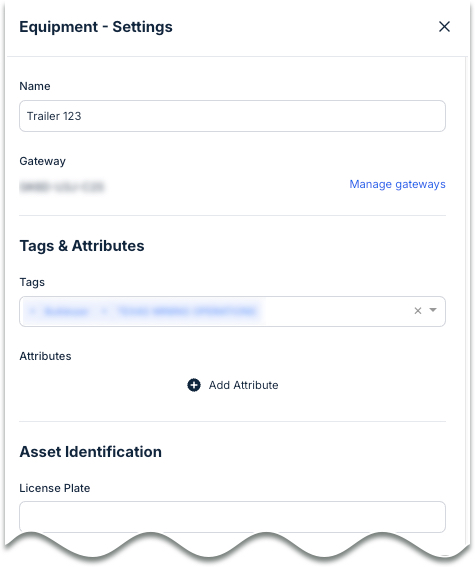This screenshot has height=567, width=475.
Task: Select the blurred gateway serial value
Action: tap(62, 187)
